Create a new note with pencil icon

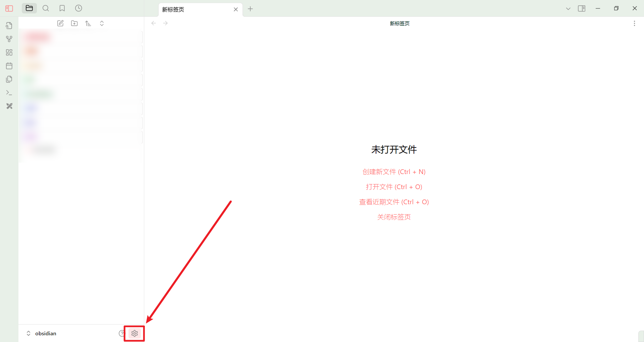60,23
